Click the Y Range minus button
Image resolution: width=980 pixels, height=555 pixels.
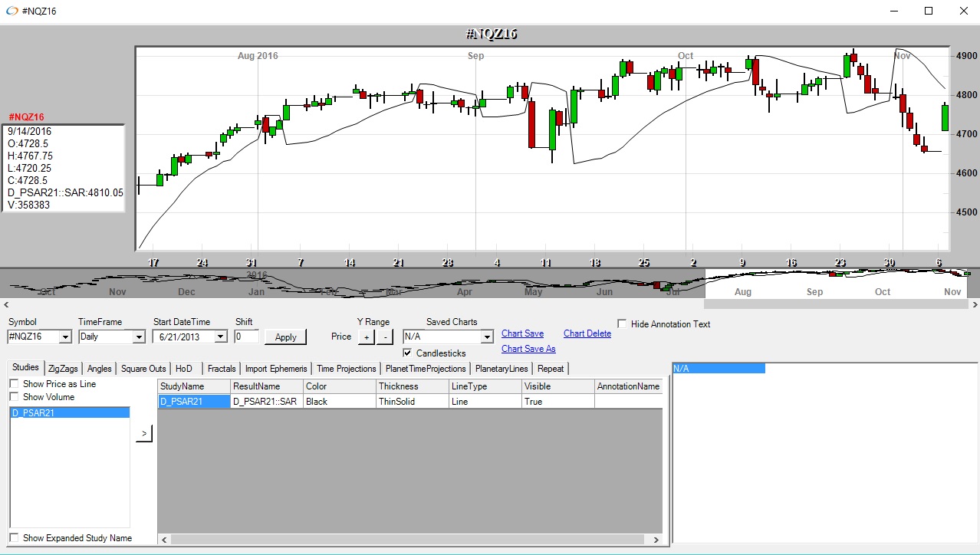pyautogui.click(x=385, y=337)
